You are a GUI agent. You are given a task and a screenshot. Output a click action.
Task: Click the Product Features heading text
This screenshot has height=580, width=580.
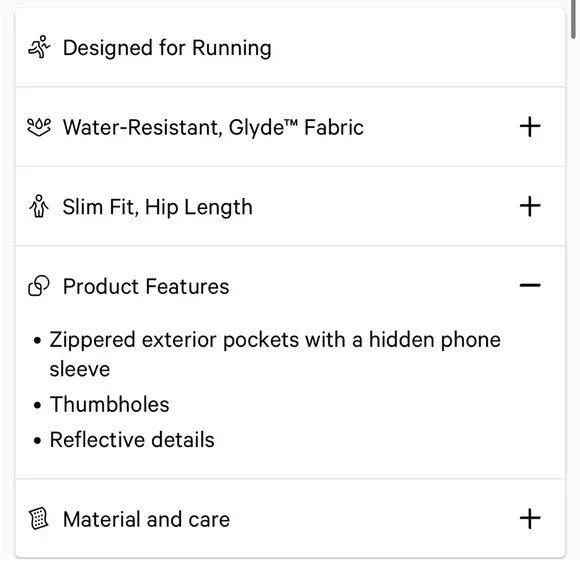click(146, 287)
